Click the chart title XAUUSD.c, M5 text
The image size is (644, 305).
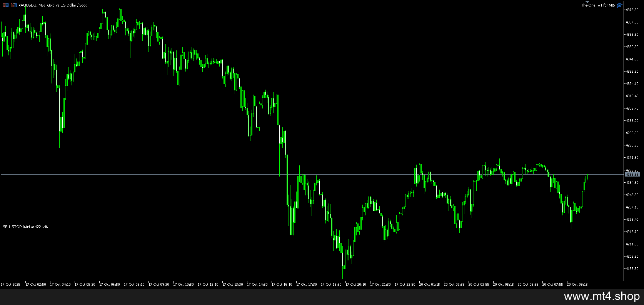point(32,5)
